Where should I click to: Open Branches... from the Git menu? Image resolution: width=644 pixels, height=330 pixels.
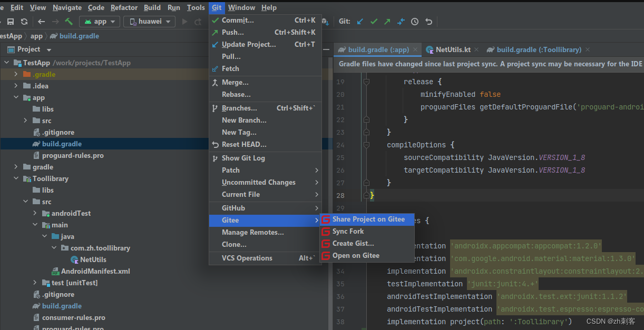pos(265,108)
